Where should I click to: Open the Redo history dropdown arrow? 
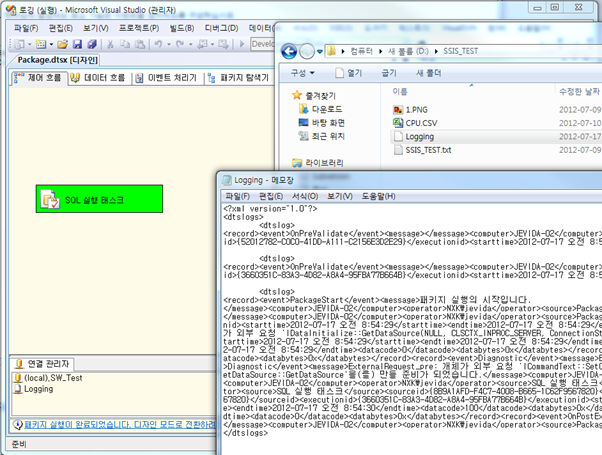point(190,45)
